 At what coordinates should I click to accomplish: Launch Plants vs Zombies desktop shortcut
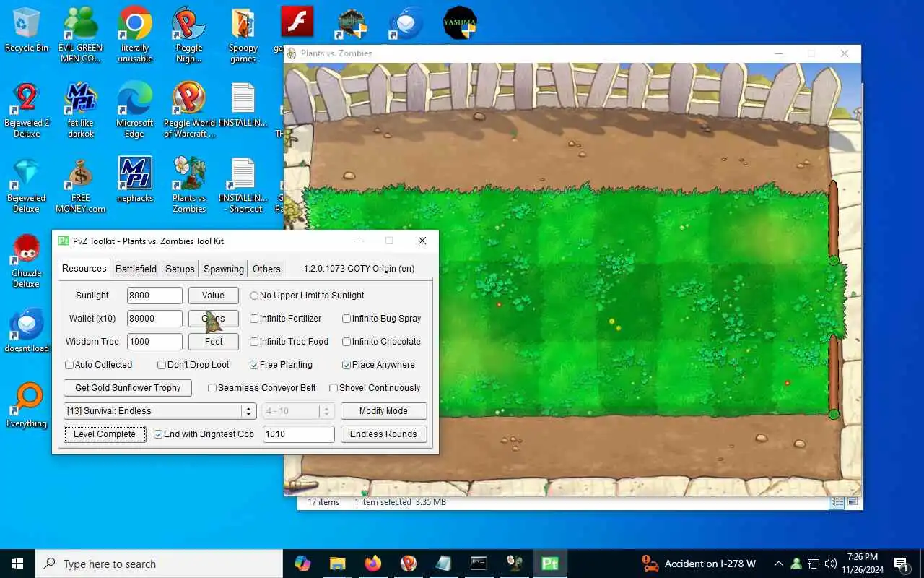[189, 184]
